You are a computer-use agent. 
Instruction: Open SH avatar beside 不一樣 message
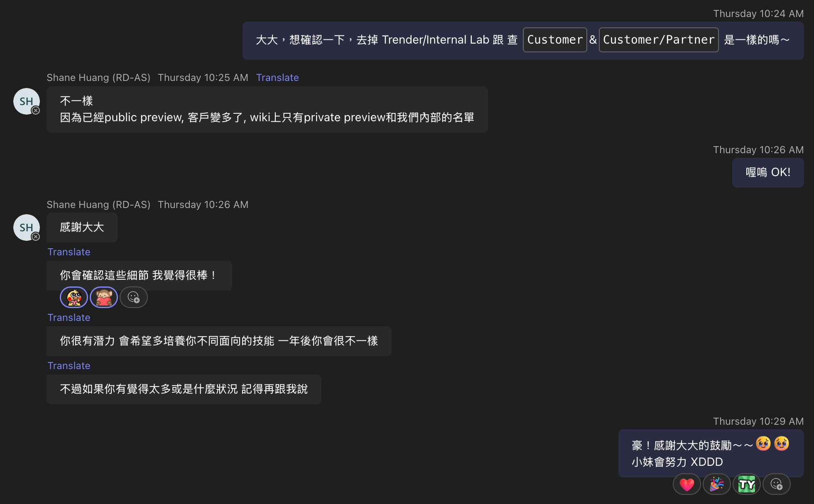27,101
